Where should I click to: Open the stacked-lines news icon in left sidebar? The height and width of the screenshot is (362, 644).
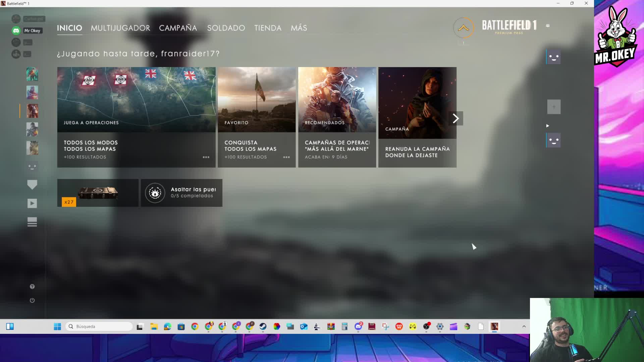[x=32, y=222]
